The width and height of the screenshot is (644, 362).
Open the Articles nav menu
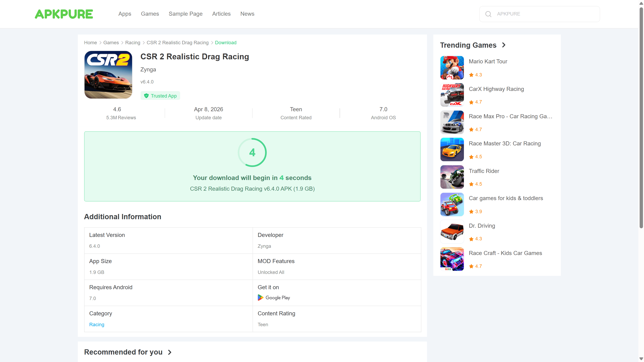pyautogui.click(x=221, y=14)
